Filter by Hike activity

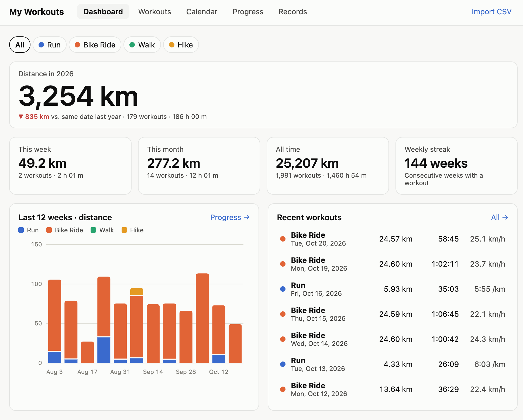click(x=181, y=45)
